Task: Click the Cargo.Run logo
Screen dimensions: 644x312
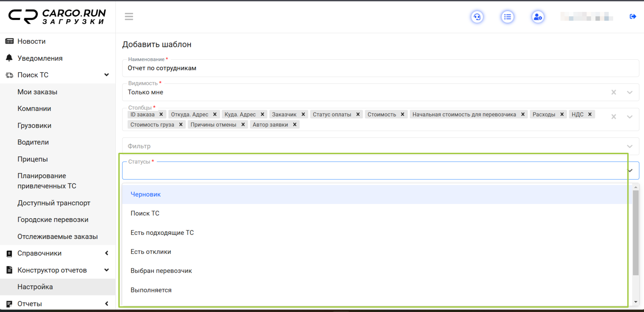Action: [57, 17]
